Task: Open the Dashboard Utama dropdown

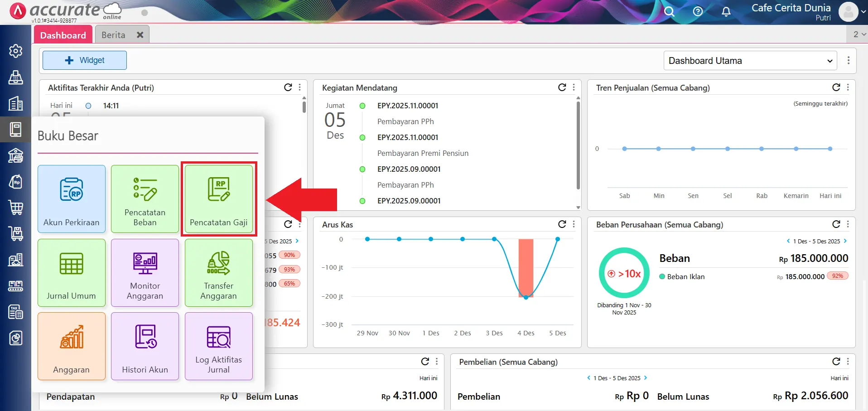Action: click(750, 61)
